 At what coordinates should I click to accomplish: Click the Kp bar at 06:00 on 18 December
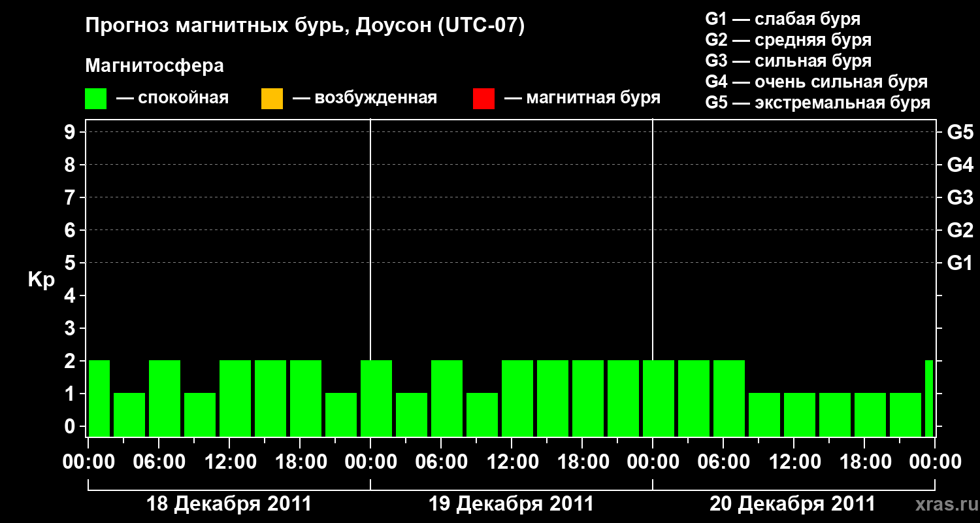coord(165,398)
